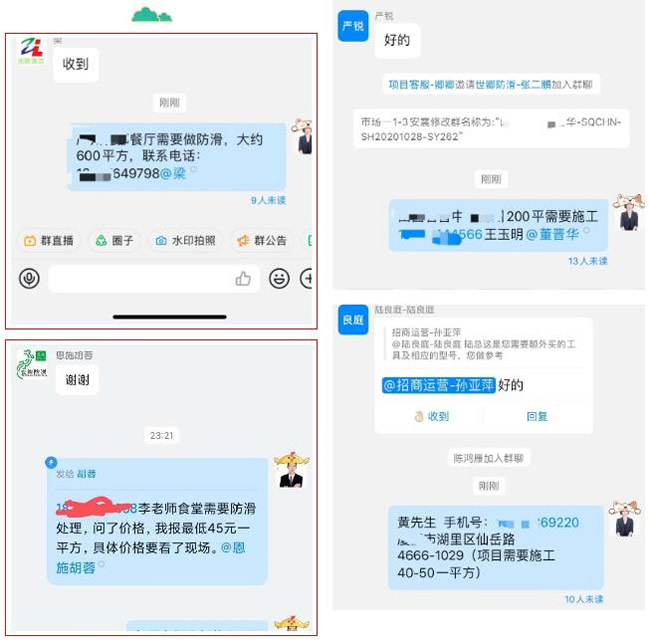650x640 pixels.
Task: Tap the plus icon beside emoji
Action: coord(306,278)
